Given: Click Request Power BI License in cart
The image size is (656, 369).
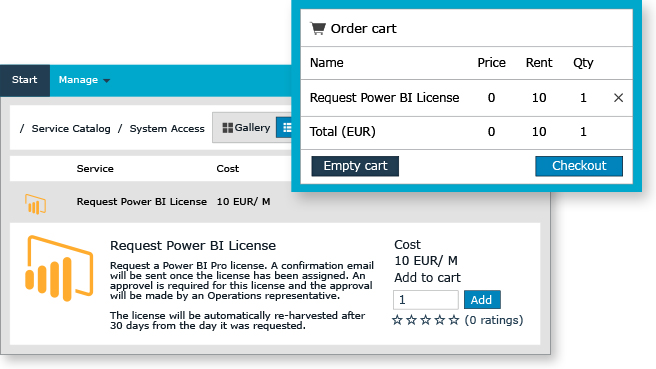Looking at the screenshot, I should pos(384,98).
